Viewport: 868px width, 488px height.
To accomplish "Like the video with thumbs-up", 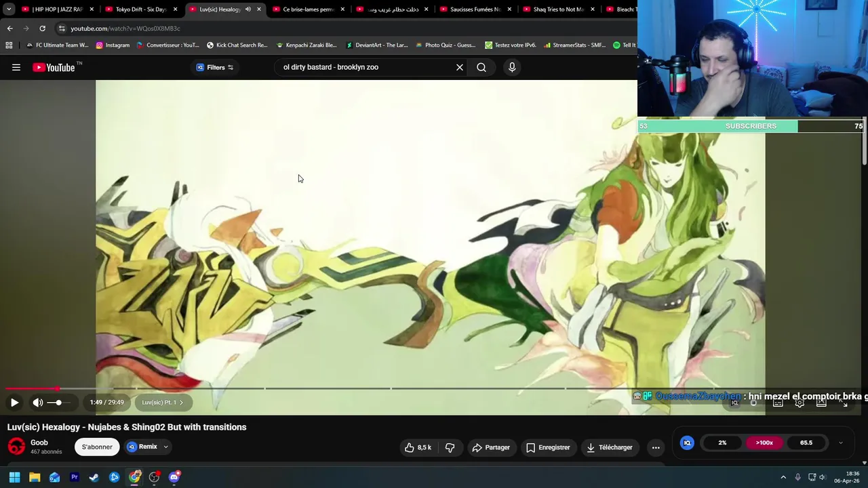I will click(418, 447).
